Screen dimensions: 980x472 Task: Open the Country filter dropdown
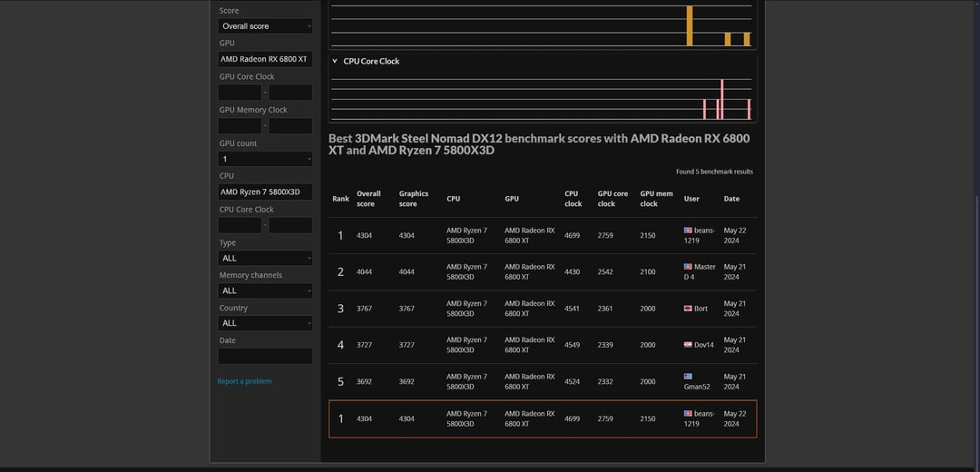265,323
